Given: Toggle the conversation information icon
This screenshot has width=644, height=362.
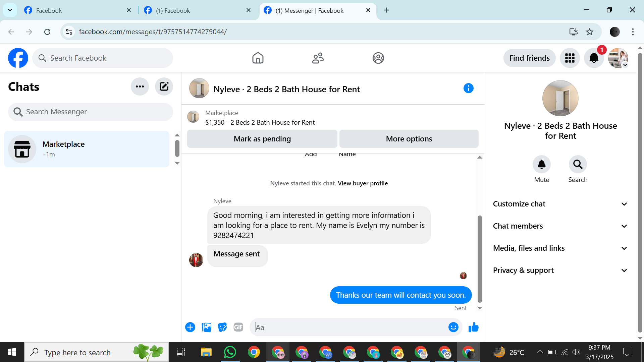Looking at the screenshot, I should (468, 88).
